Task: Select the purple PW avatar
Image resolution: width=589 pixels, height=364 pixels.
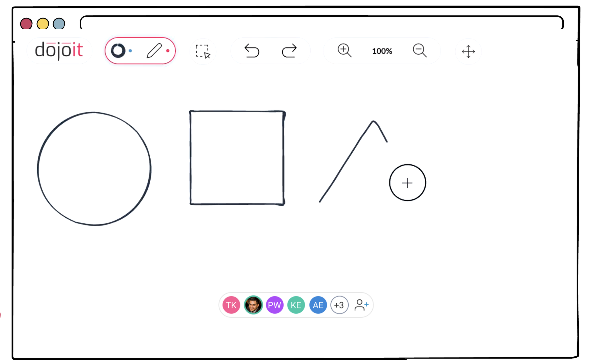Action: pos(274,305)
